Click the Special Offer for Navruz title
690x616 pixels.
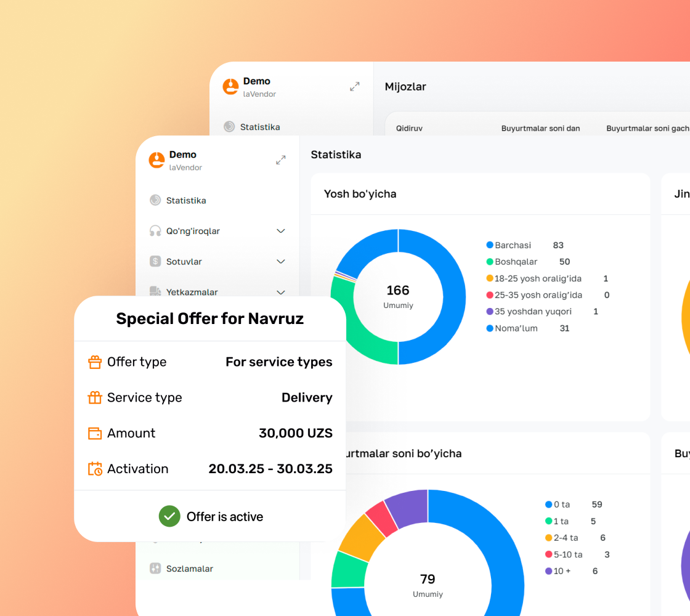(210, 318)
